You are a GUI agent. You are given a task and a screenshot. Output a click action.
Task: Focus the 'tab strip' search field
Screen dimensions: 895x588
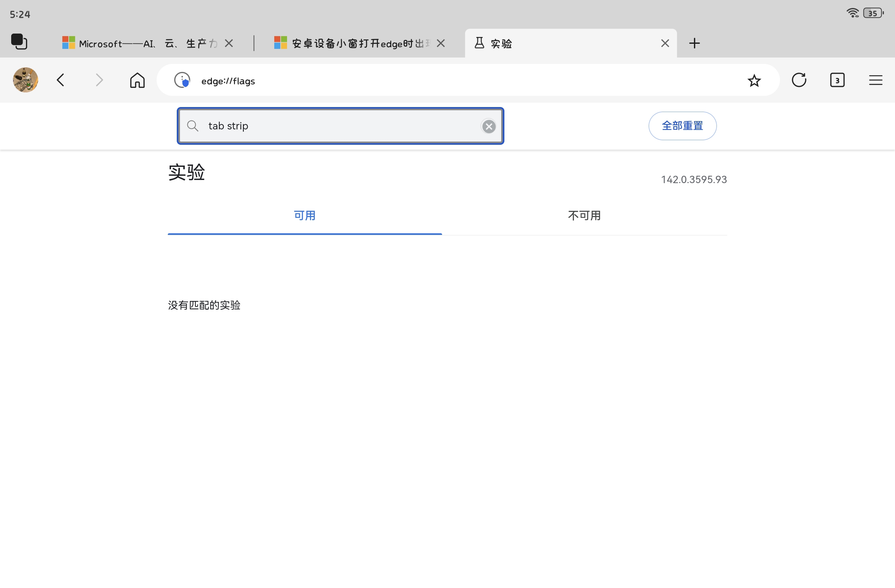click(x=340, y=126)
